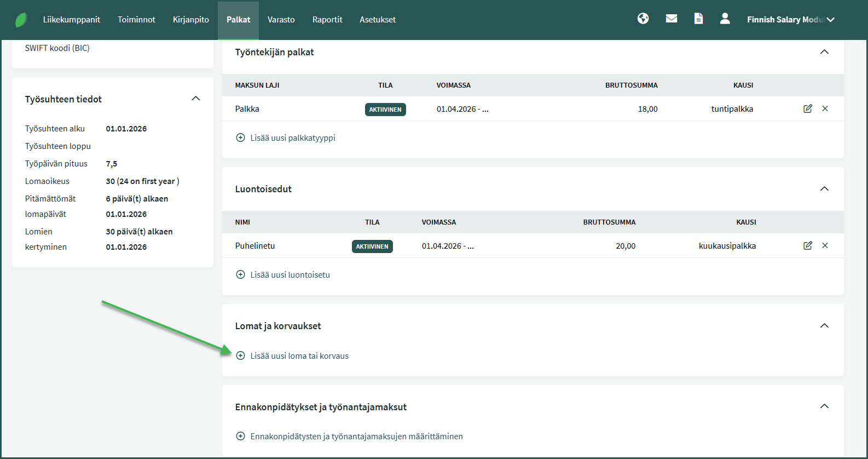Collapse the Työntekijän palkat section
The width and height of the screenshot is (868, 459).
pyautogui.click(x=824, y=52)
